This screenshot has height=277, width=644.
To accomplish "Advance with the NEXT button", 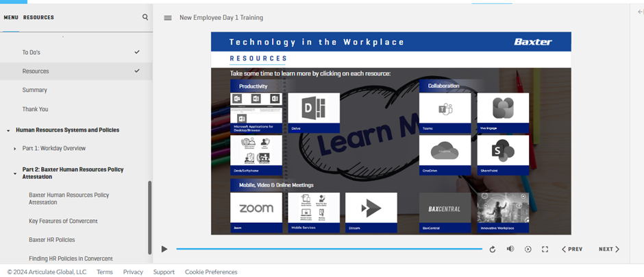I will (x=609, y=249).
